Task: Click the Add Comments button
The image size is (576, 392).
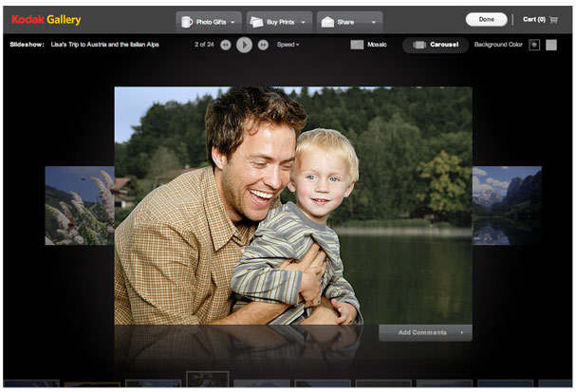Action: pos(424,332)
